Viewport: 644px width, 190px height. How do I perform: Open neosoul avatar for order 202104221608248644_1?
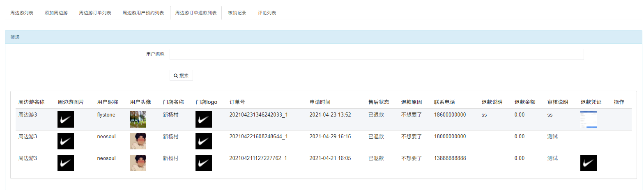coord(138,141)
